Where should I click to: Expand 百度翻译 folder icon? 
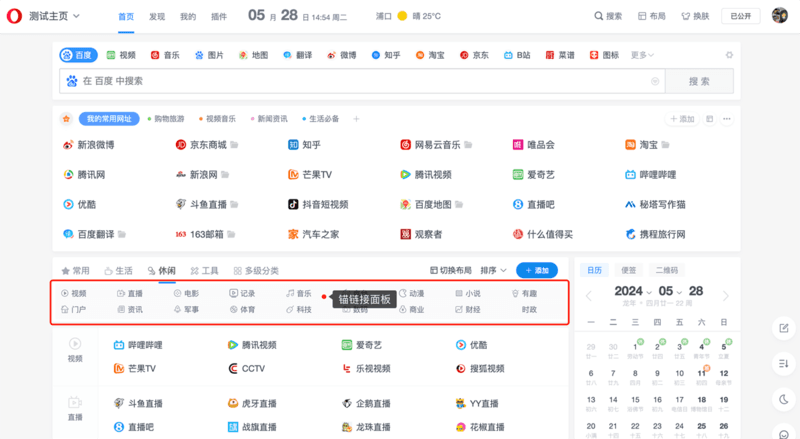click(x=122, y=234)
